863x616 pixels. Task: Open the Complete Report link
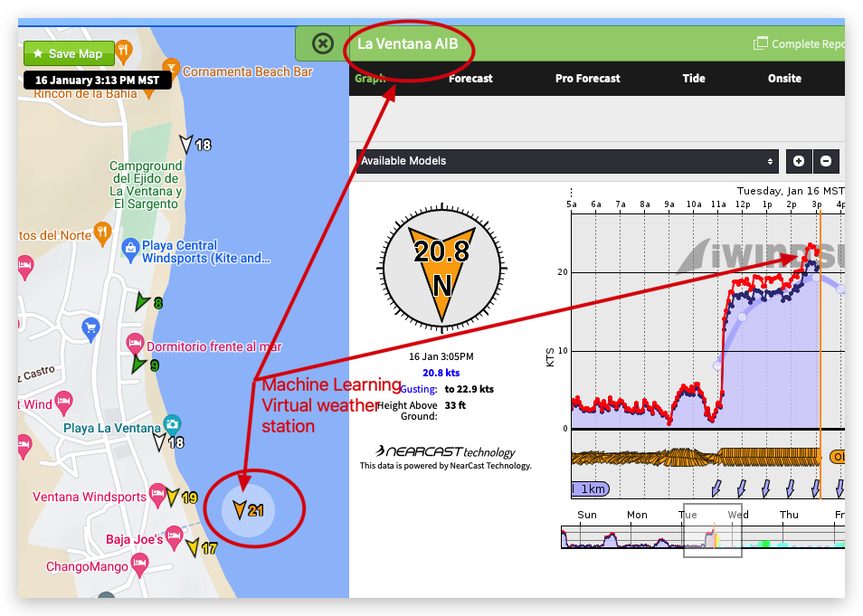coord(799,43)
